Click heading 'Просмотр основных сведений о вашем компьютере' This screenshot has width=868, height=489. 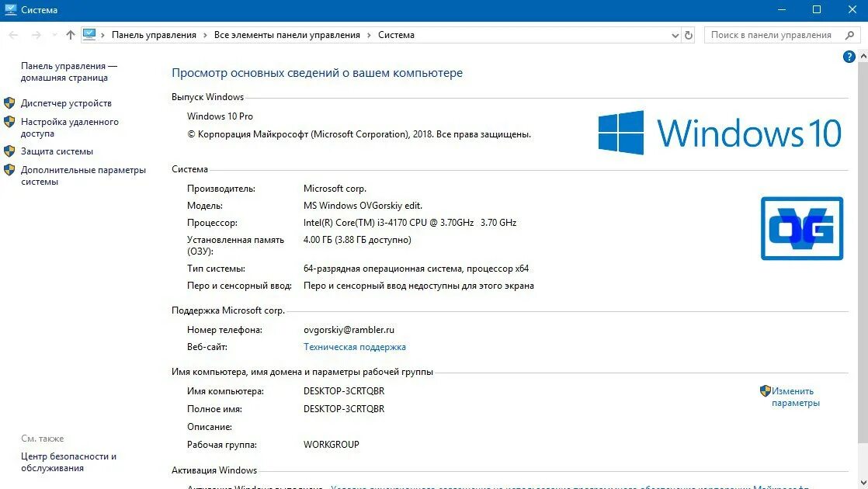point(317,72)
